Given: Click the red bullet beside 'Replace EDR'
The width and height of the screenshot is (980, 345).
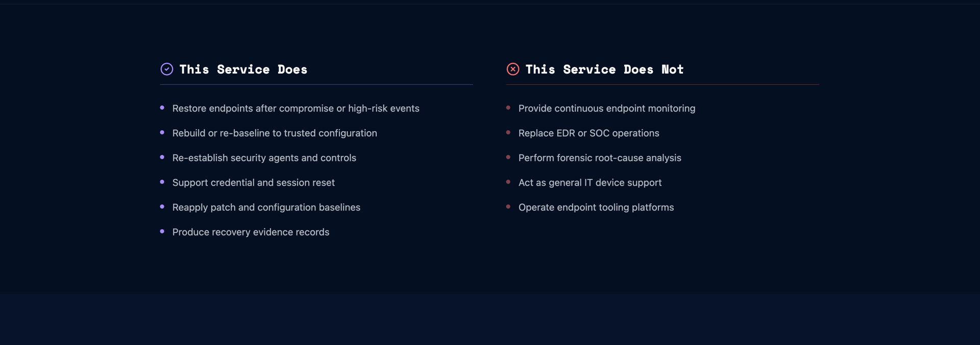Looking at the screenshot, I should click(508, 132).
